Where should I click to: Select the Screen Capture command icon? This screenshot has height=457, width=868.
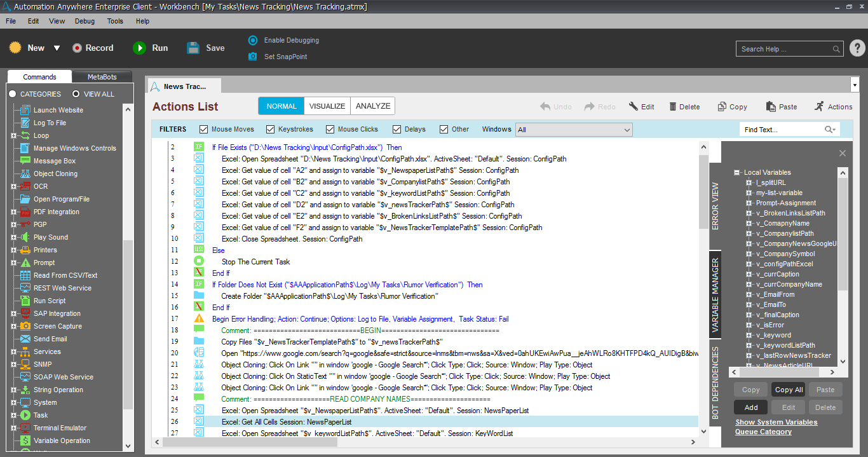click(25, 326)
